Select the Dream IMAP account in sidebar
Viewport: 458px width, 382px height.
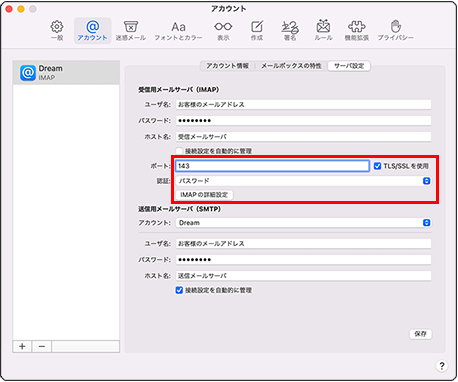pyautogui.click(x=66, y=72)
